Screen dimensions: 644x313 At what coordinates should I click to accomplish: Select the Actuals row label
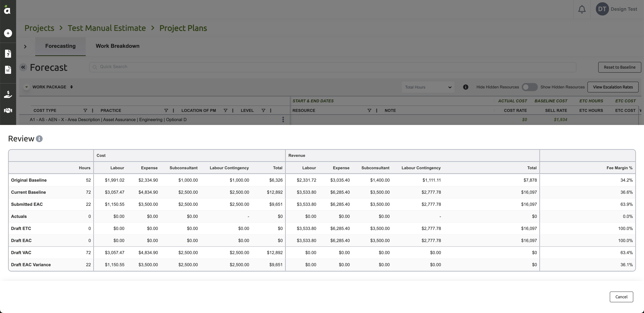point(19,217)
